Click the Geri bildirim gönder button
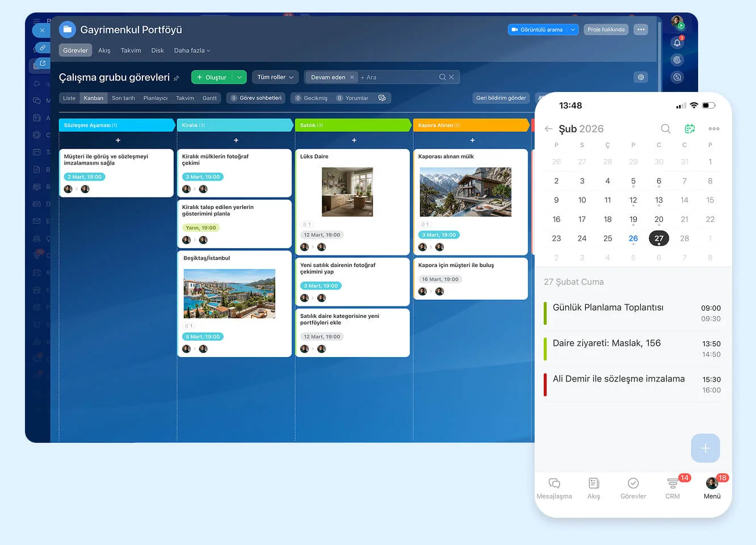The image size is (756, 545). [x=501, y=98]
